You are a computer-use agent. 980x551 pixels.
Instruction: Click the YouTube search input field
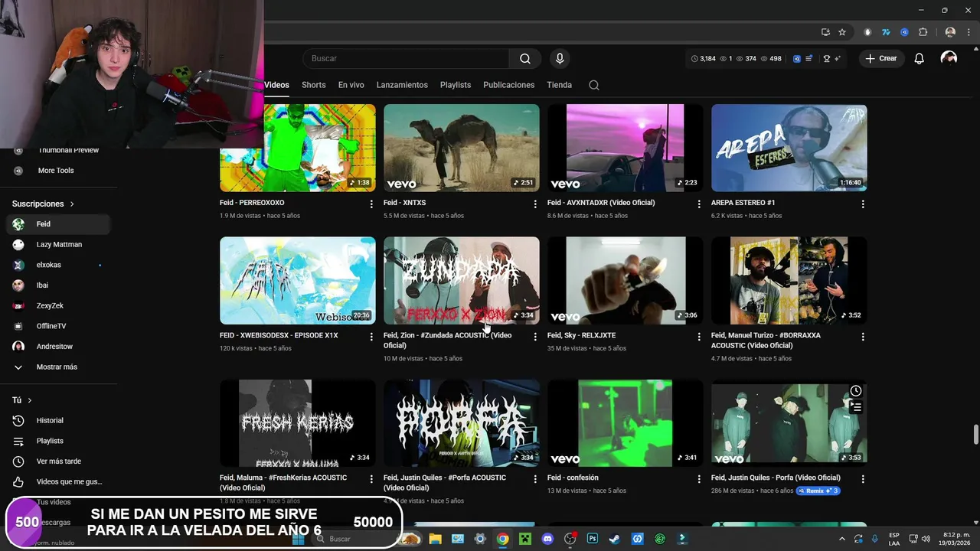tap(406, 58)
